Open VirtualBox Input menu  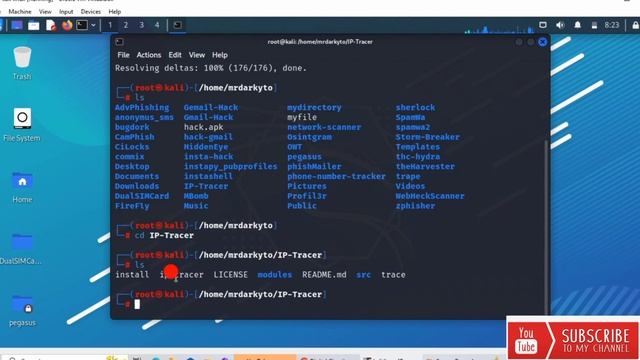(x=66, y=11)
